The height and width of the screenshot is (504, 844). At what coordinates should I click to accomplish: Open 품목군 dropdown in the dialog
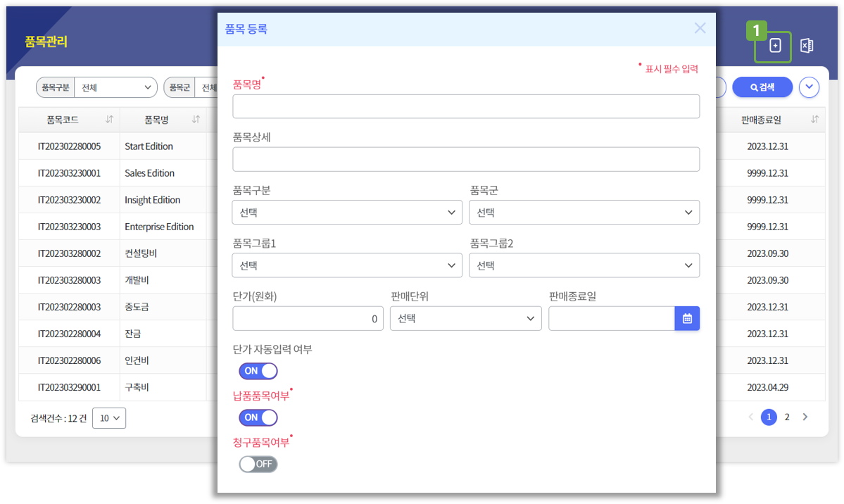tap(584, 212)
